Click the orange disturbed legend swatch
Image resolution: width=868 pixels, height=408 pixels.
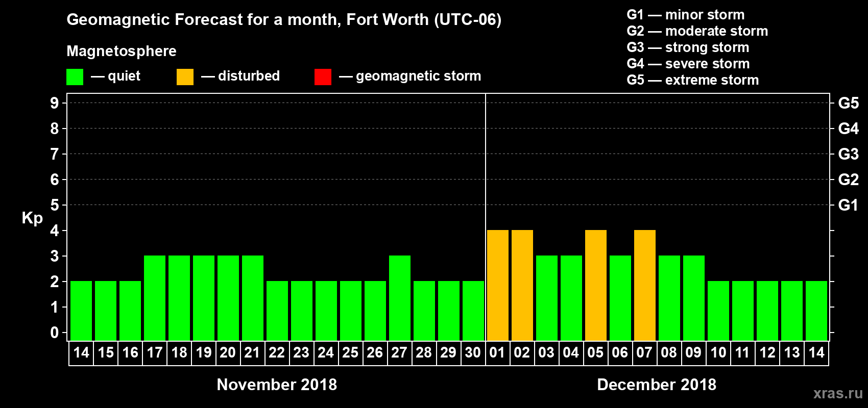pos(185,77)
